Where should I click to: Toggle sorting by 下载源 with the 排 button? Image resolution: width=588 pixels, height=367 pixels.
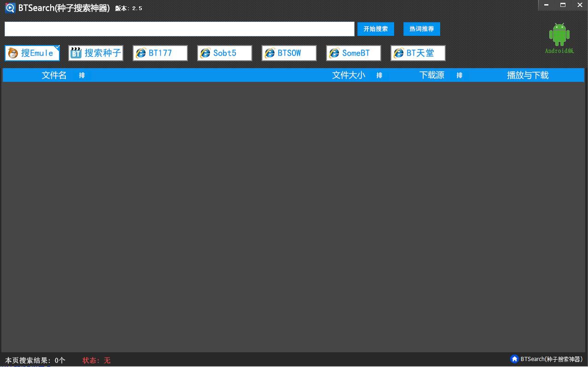point(459,75)
